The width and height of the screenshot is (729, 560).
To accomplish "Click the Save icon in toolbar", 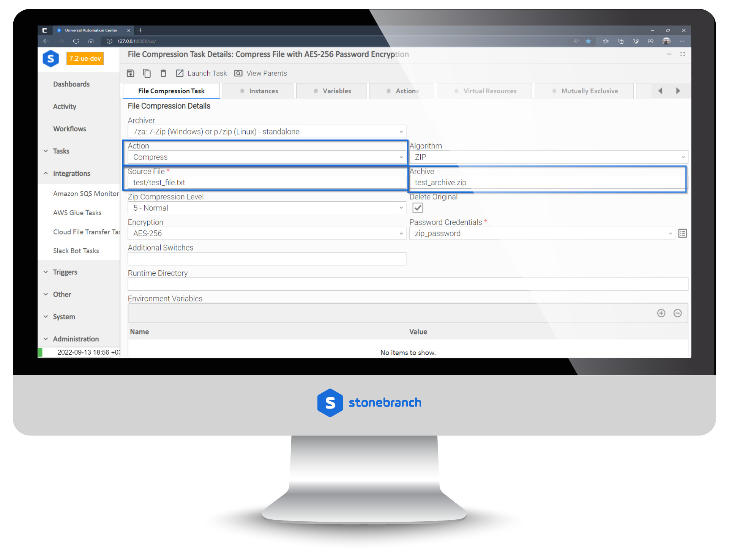I will (x=133, y=73).
